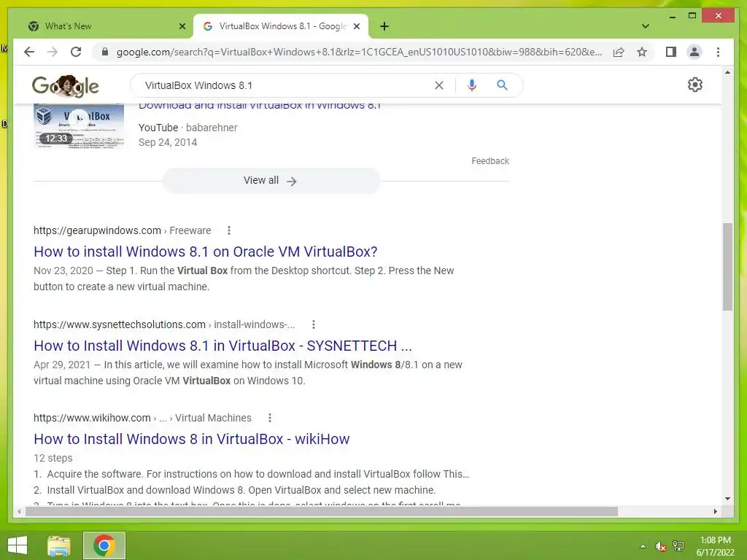
Task: Click the scroll-left arrow
Action: [x=19, y=511]
